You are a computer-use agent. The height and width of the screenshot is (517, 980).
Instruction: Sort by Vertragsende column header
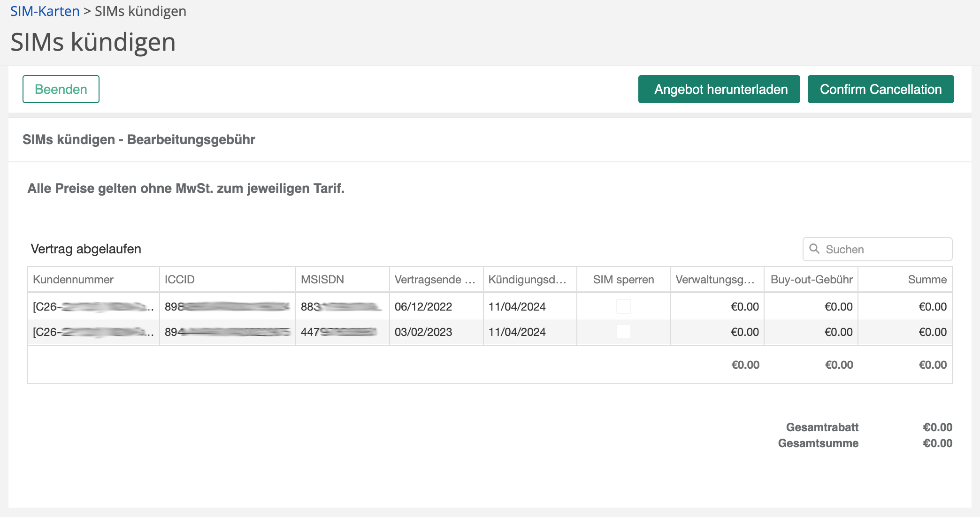tap(435, 280)
